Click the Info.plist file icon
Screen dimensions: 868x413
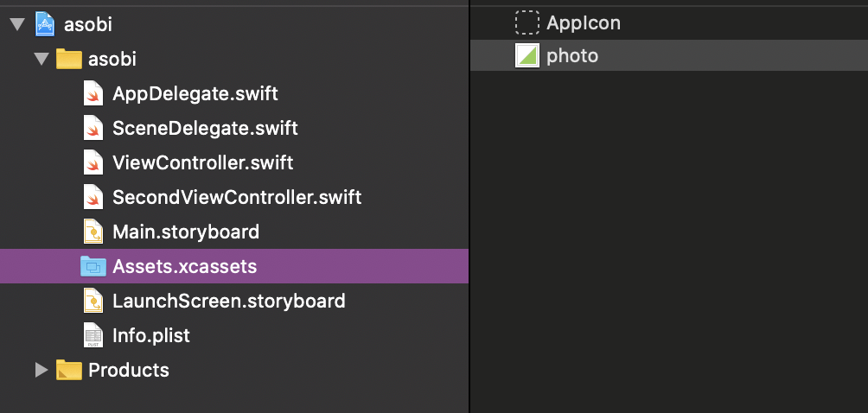(x=93, y=335)
